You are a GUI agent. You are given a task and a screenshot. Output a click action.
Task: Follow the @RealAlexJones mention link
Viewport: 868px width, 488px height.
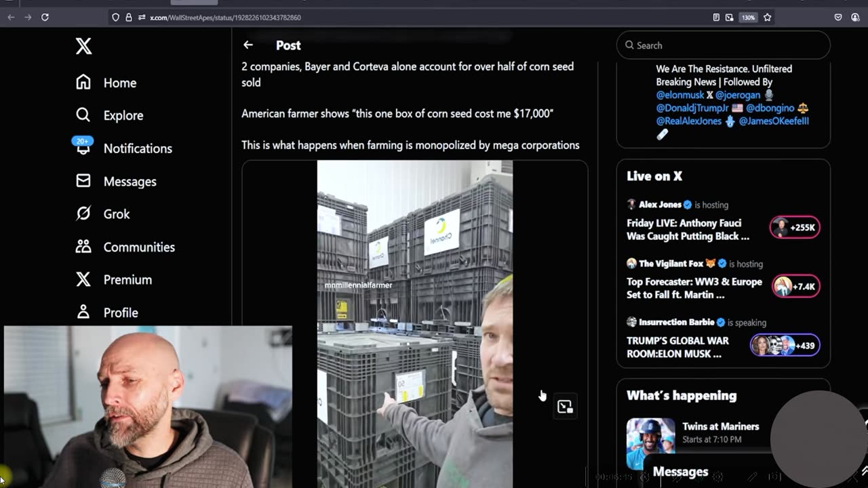coord(688,121)
